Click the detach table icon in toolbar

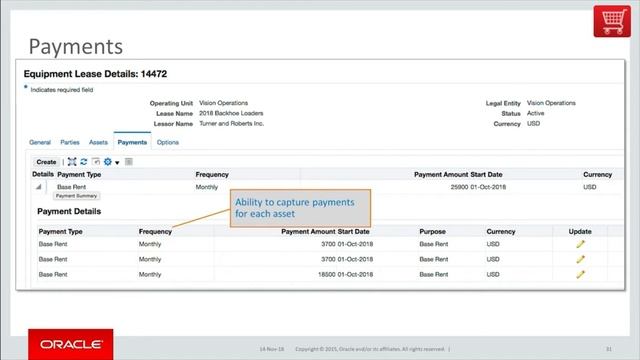[72, 162]
